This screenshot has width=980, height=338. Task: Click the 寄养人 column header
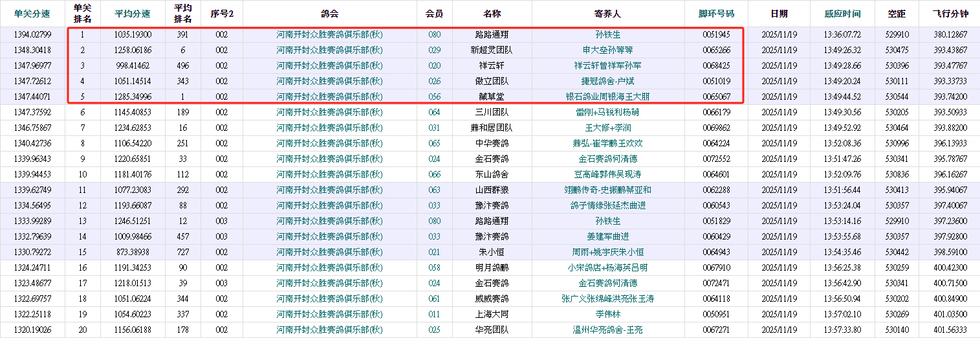pos(607,14)
